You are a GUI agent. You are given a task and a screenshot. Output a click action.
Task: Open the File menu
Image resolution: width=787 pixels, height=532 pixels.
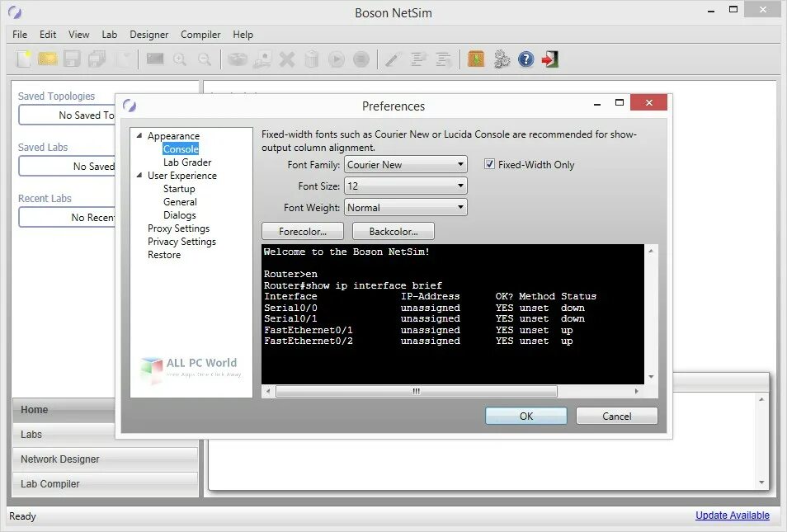coord(20,34)
